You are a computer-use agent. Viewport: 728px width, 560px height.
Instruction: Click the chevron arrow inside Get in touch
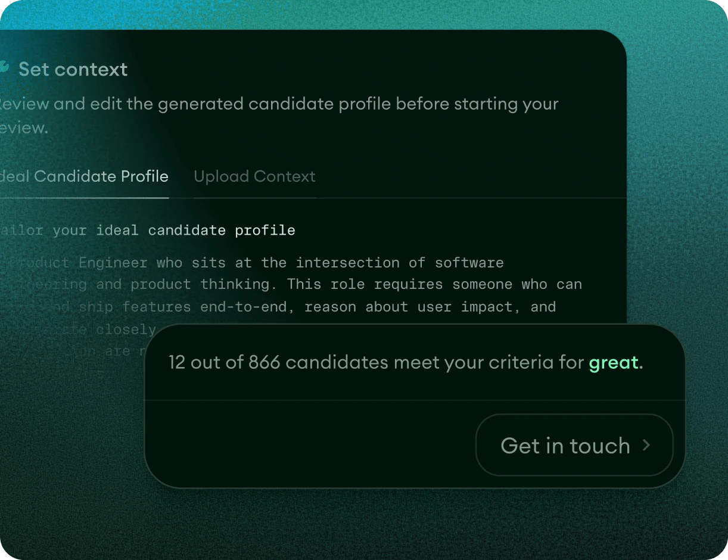pos(646,445)
